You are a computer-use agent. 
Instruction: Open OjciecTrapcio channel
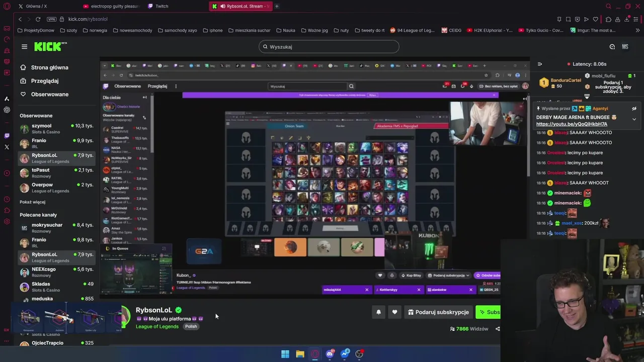(56, 343)
